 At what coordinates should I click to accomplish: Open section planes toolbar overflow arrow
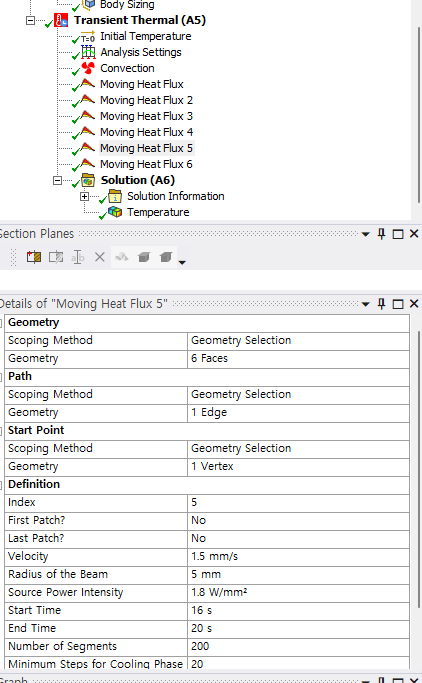pyautogui.click(x=182, y=262)
